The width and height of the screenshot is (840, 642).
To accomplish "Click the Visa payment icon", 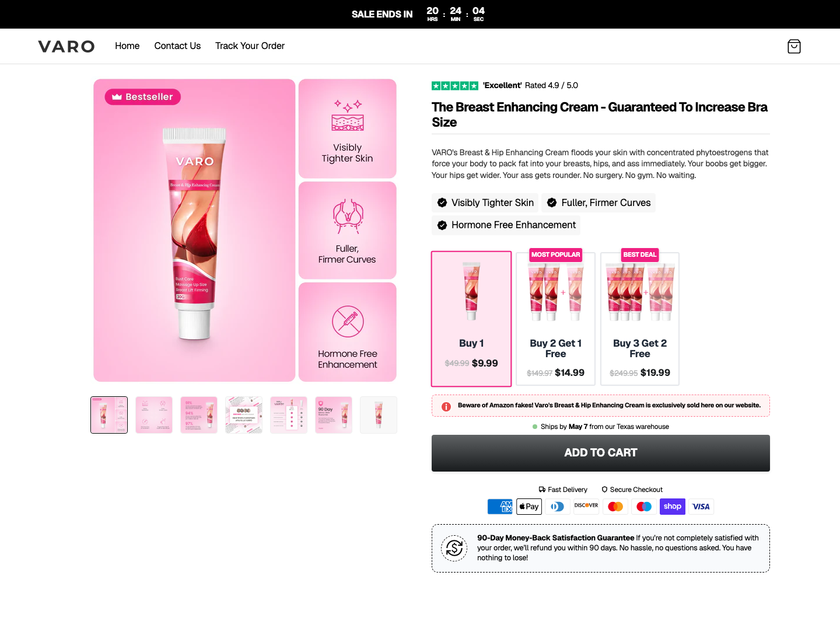I will 701,507.
